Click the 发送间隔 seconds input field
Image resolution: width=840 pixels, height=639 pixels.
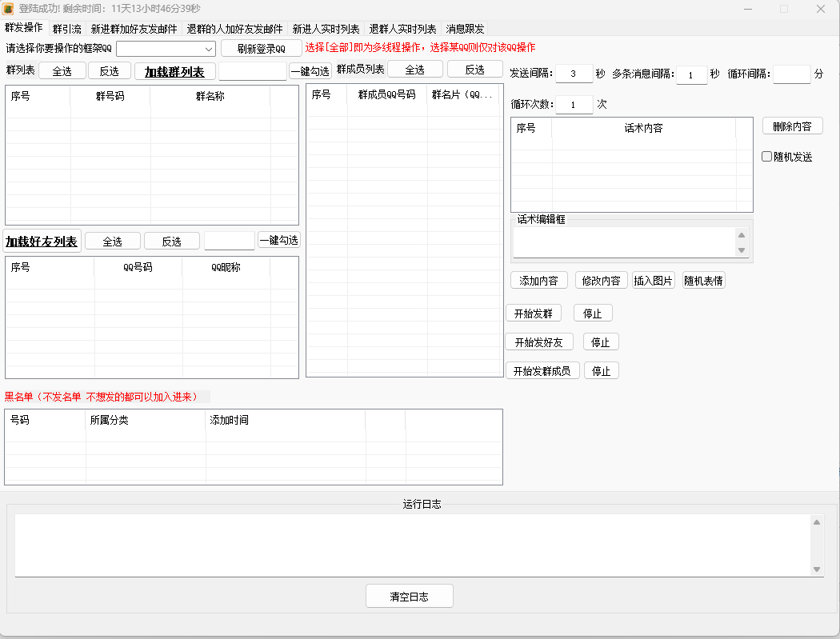click(574, 73)
